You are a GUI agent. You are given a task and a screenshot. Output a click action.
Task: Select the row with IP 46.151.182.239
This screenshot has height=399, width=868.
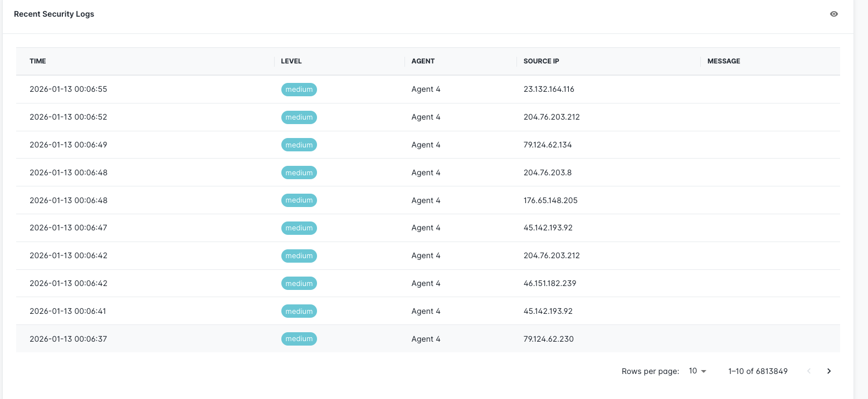point(551,283)
